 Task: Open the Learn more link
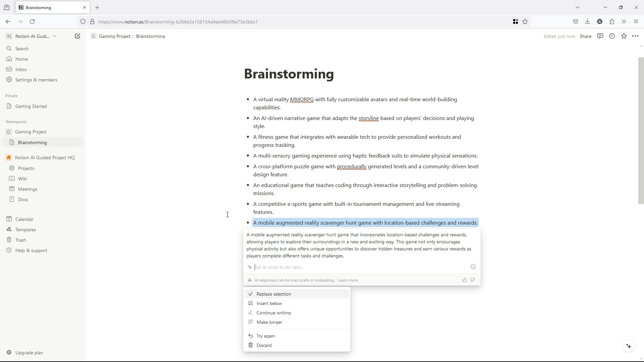tap(347, 280)
